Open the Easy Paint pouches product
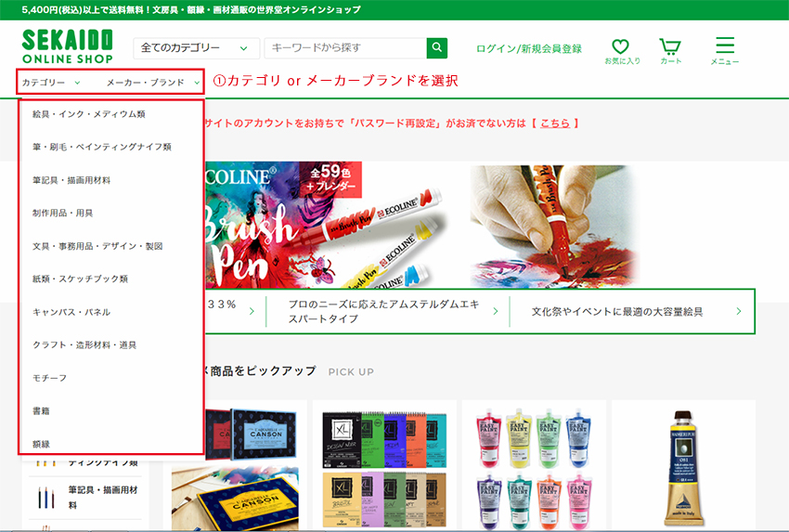789x532 pixels. click(x=534, y=466)
